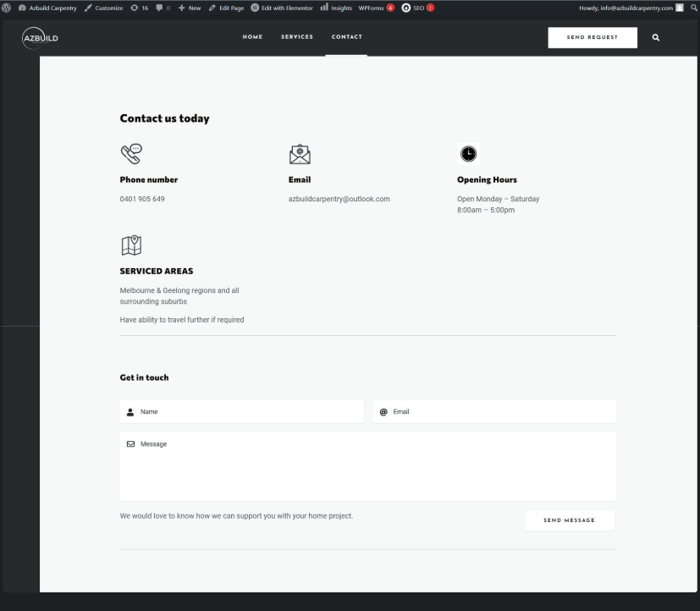Open WPForms admin menu
The image size is (700, 611).
[x=377, y=8]
